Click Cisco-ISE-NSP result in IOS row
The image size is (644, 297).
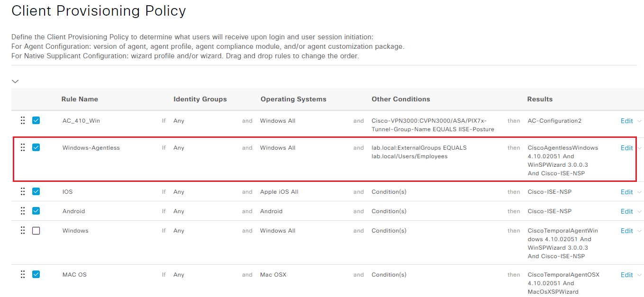coord(550,192)
